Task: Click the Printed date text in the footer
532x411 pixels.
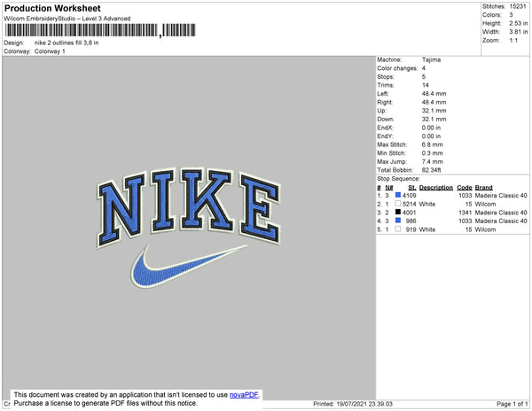Action: click(x=353, y=404)
